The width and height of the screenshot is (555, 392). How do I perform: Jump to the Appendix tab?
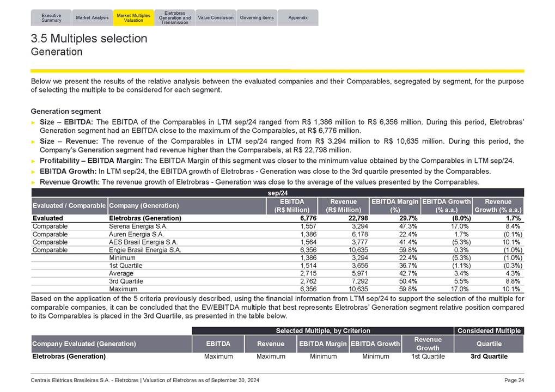[297, 17]
